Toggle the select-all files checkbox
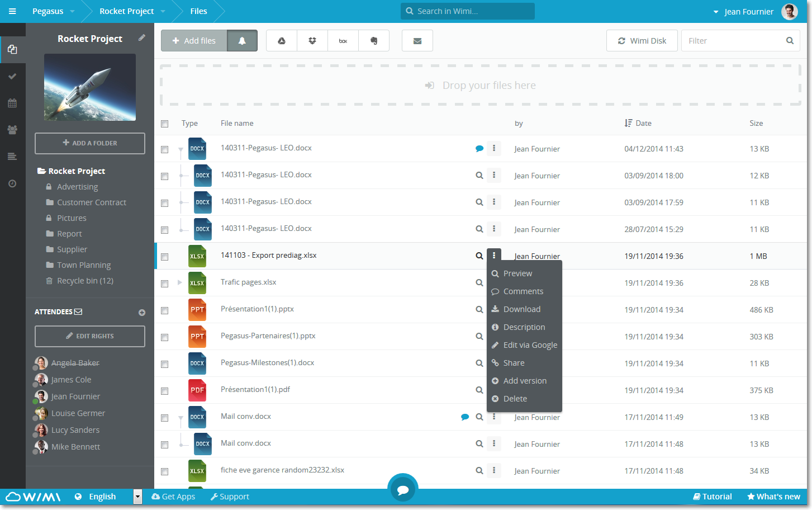Screen dimensions: 812x510 click(x=164, y=124)
